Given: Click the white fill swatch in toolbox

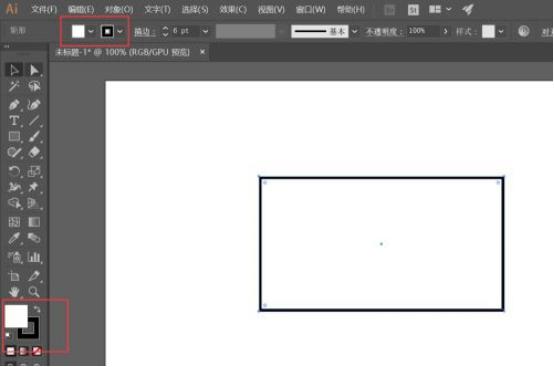Looking at the screenshot, I should [16, 316].
